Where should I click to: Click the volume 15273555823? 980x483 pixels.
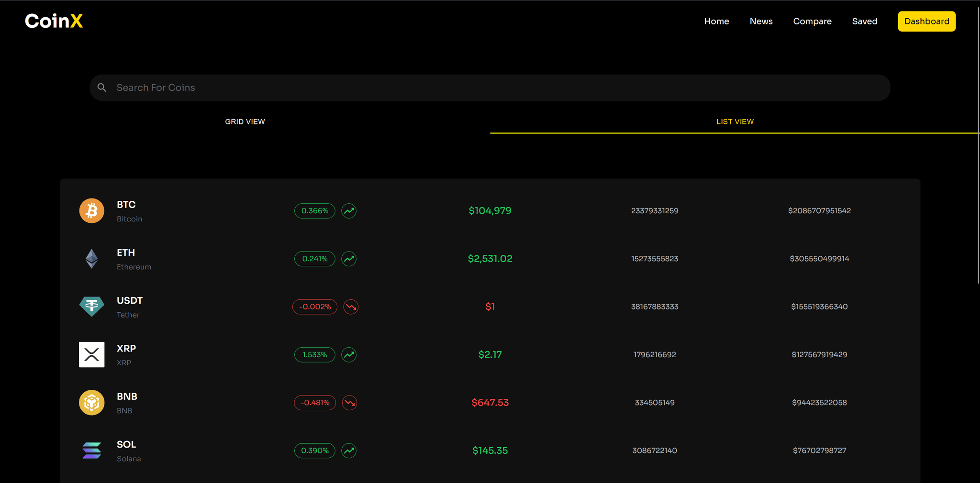tap(655, 259)
